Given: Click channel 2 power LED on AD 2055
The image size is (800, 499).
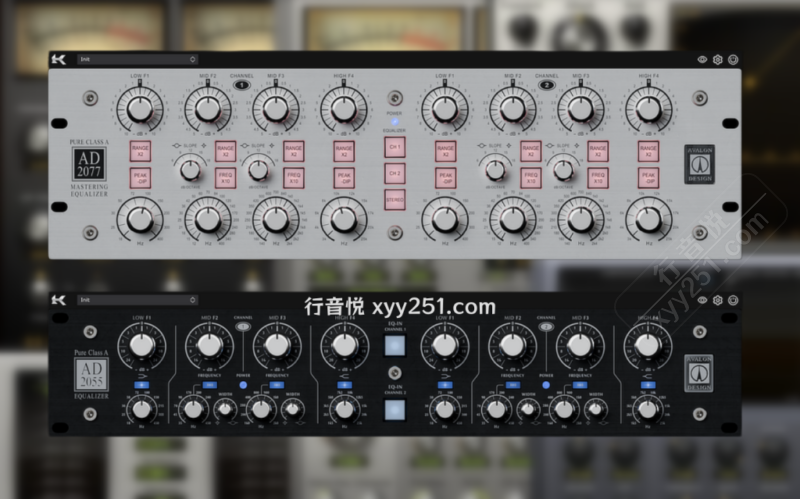Looking at the screenshot, I should (x=546, y=385).
